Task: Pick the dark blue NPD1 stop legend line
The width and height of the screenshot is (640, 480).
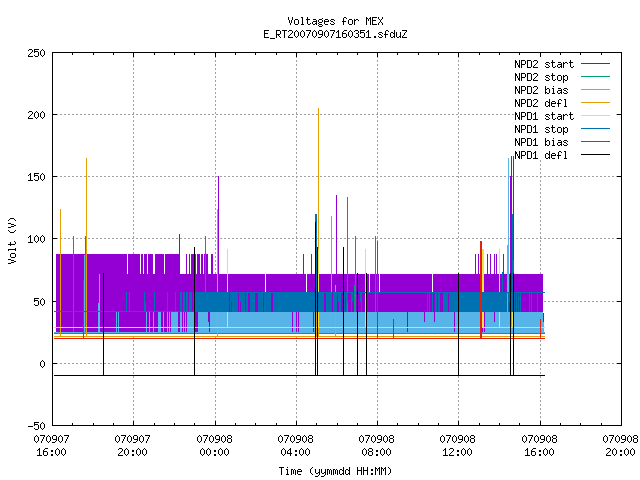Action: (x=595, y=129)
